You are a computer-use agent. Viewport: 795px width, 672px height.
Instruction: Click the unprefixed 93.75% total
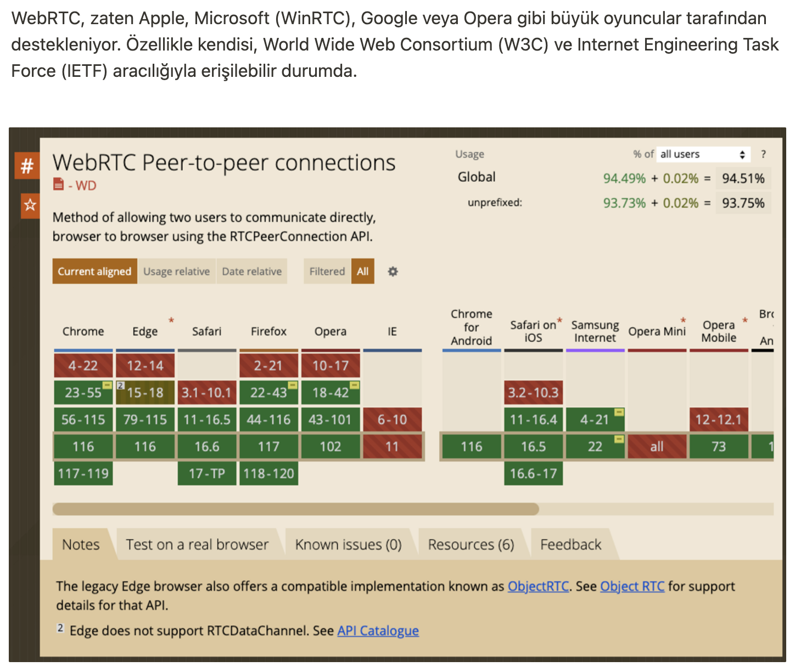pos(743,203)
